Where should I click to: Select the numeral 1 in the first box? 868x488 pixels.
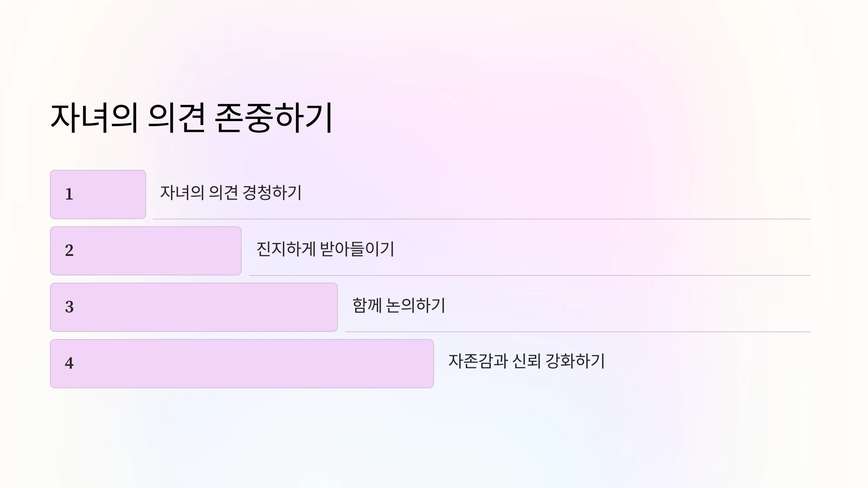pyautogui.click(x=69, y=194)
